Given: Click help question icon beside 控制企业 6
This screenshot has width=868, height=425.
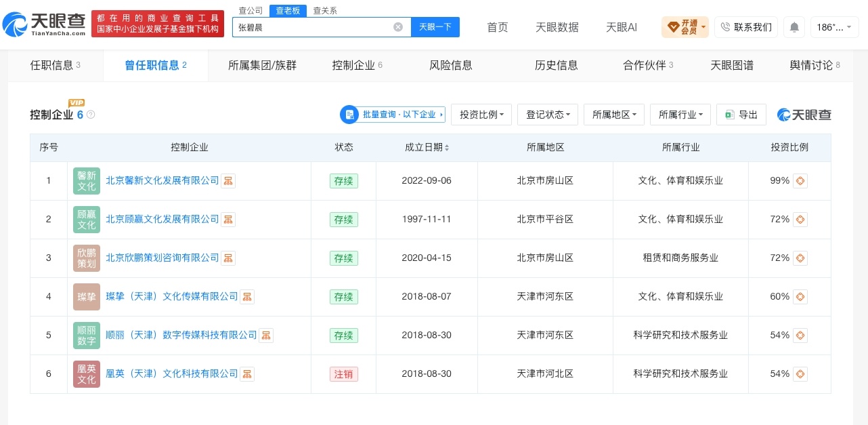Looking at the screenshot, I should [91, 115].
